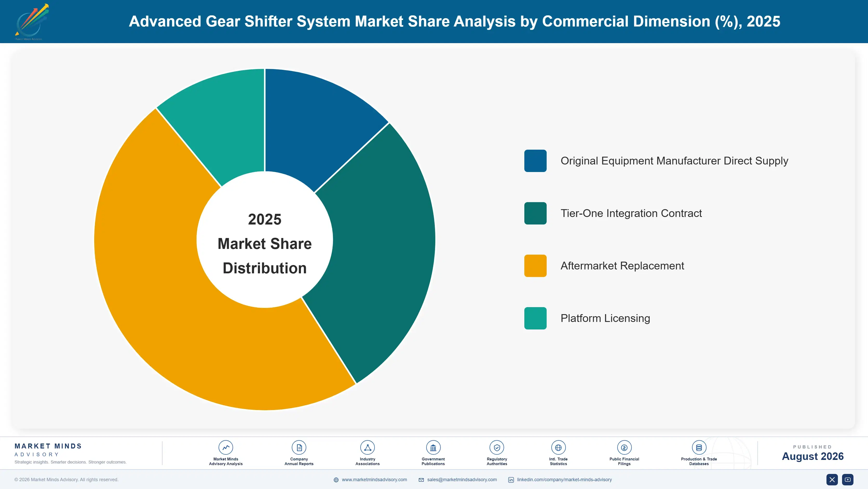Click the Public Financial Filings icon
This screenshot has width=868, height=489.
[x=624, y=447]
